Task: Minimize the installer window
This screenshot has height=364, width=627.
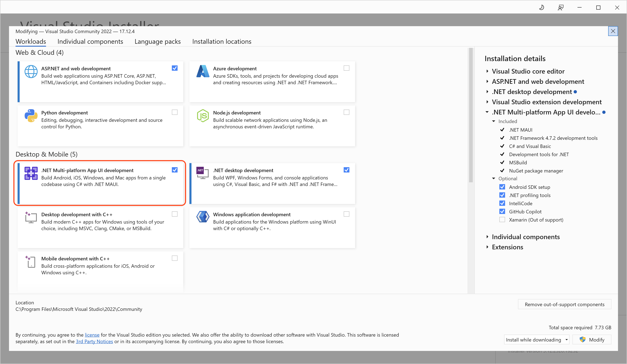Action: 580,7
